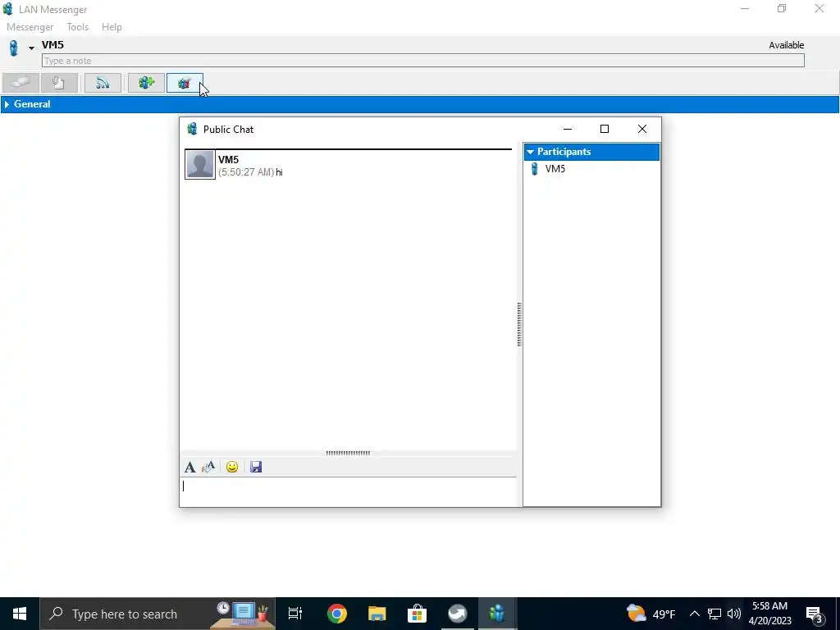Close the Public Chat window
This screenshot has width=840, height=630.
[641, 129]
